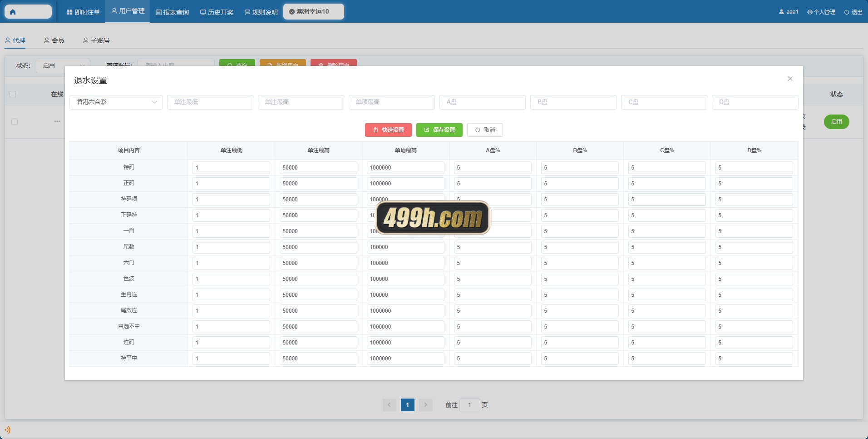Image resolution: width=868 pixels, height=439 pixels.
Task: Switch to 子账号 tab
Action: 96,40
